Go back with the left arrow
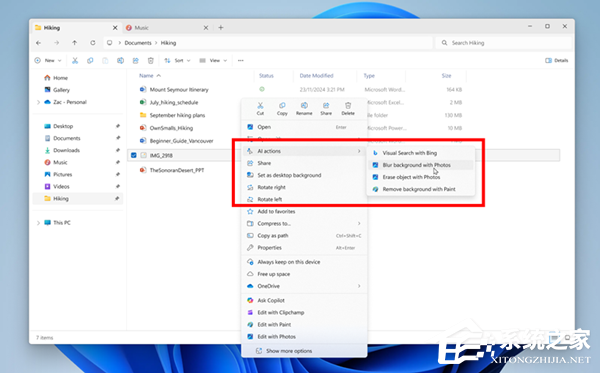The image size is (600, 373). 39,43
